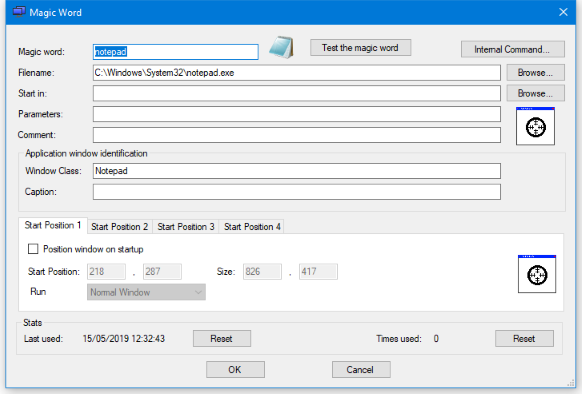The height and width of the screenshot is (394, 582).
Task: Browse for the Filename path
Action: pyautogui.click(x=536, y=73)
